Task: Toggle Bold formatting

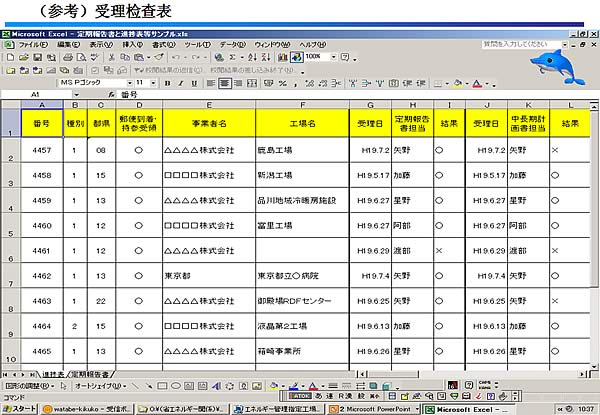Action: click(167, 83)
